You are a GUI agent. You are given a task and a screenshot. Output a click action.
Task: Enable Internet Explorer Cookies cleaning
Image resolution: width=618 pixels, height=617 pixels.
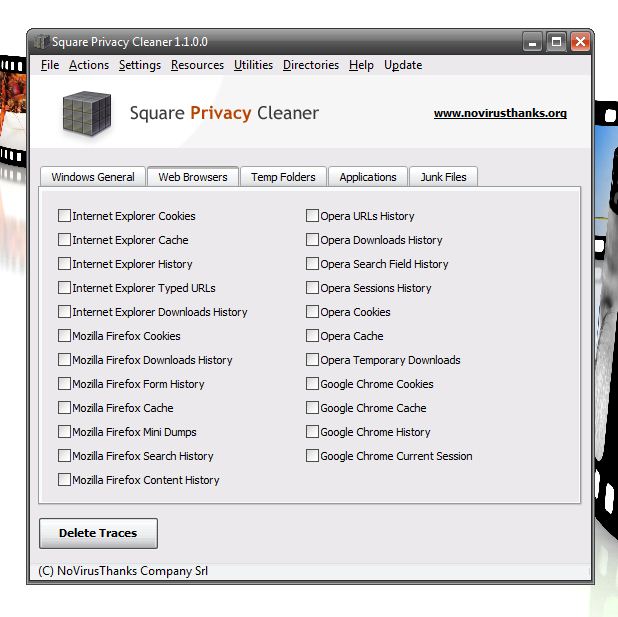64,216
